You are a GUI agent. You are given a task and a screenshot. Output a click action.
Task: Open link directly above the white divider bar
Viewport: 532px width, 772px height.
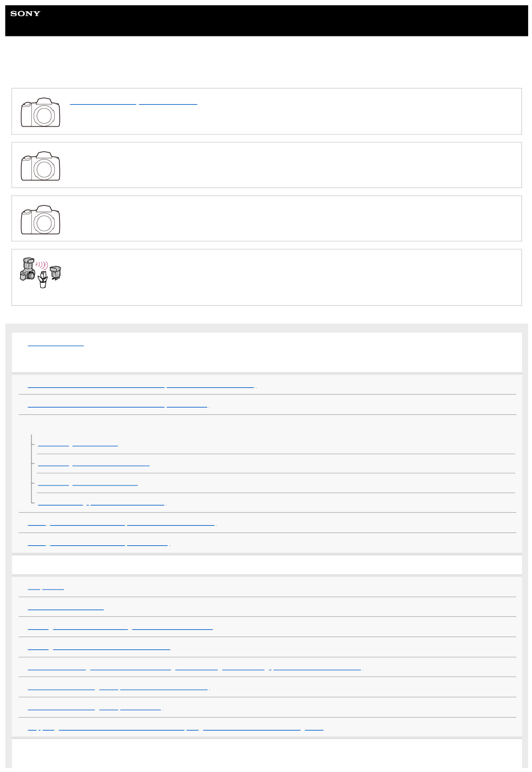pos(99,543)
